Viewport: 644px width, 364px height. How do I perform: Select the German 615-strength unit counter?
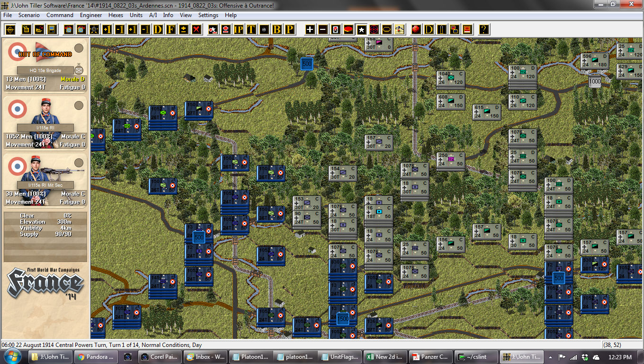coord(487,112)
